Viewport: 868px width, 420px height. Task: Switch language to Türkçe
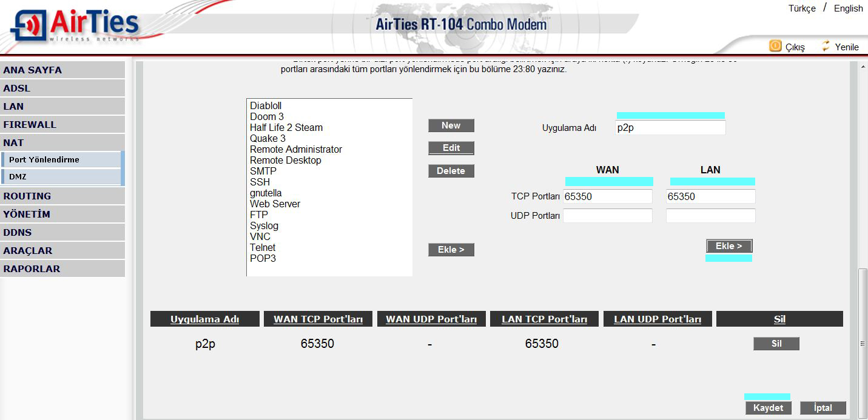pyautogui.click(x=802, y=8)
